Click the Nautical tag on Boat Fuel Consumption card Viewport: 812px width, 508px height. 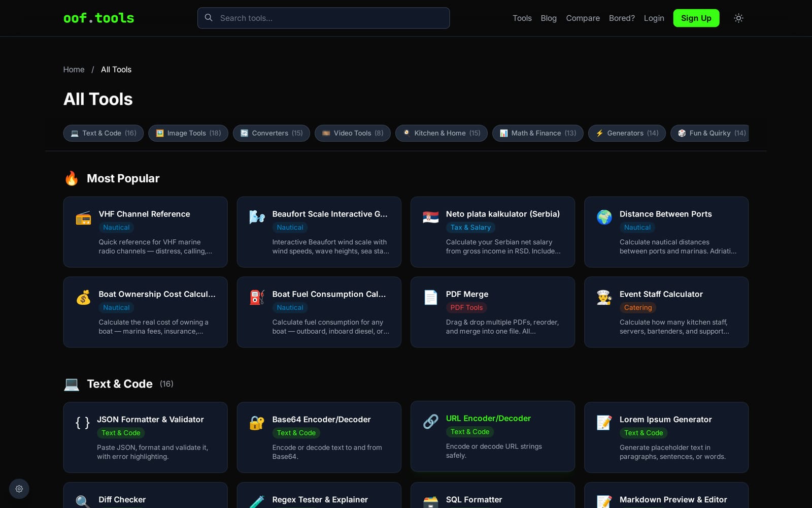coord(290,308)
